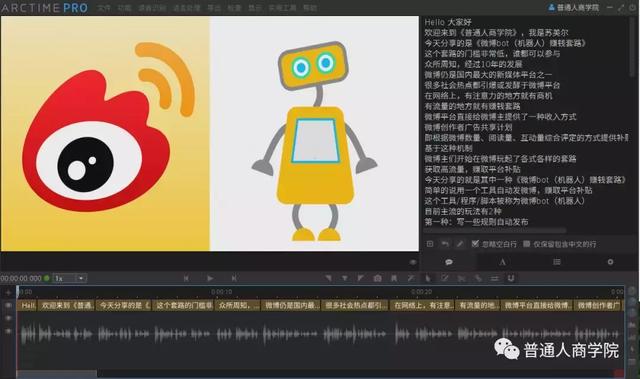Click the play button below the preview
640x379 pixels.
210,278
